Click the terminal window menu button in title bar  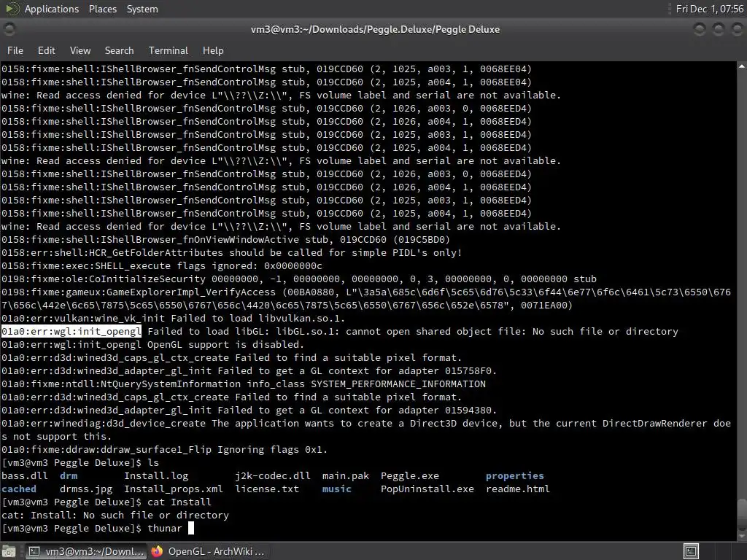click(x=9, y=29)
